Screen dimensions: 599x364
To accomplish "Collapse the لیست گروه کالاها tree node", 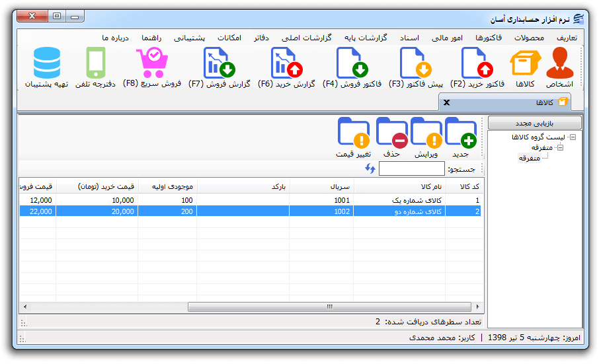I will (573, 137).
